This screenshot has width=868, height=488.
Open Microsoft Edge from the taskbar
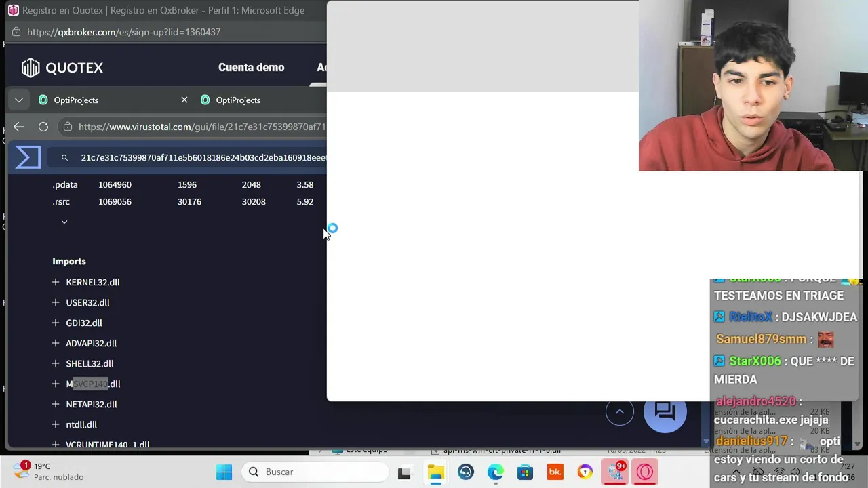point(495,472)
